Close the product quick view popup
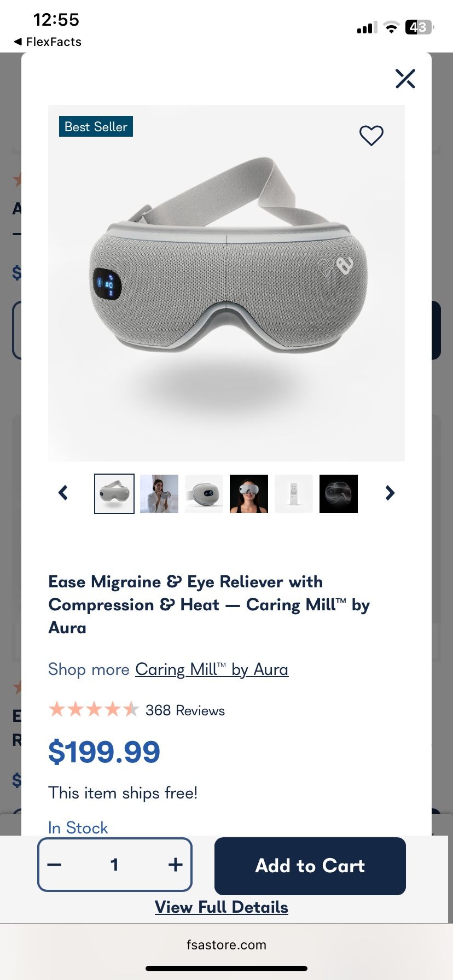Viewport: 453px width, 980px height. [x=405, y=78]
